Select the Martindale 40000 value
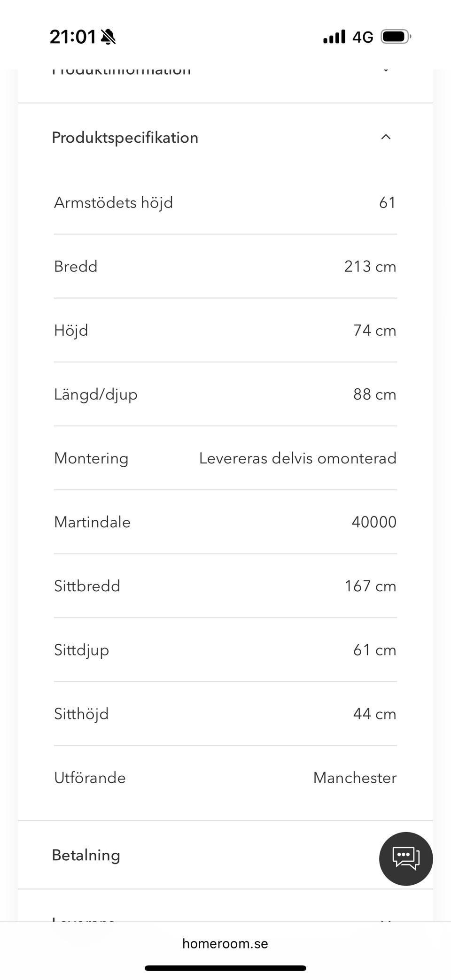Image resolution: width=451 pixels, height=980 pixels. pyautogui.click(x=374, y=522)
